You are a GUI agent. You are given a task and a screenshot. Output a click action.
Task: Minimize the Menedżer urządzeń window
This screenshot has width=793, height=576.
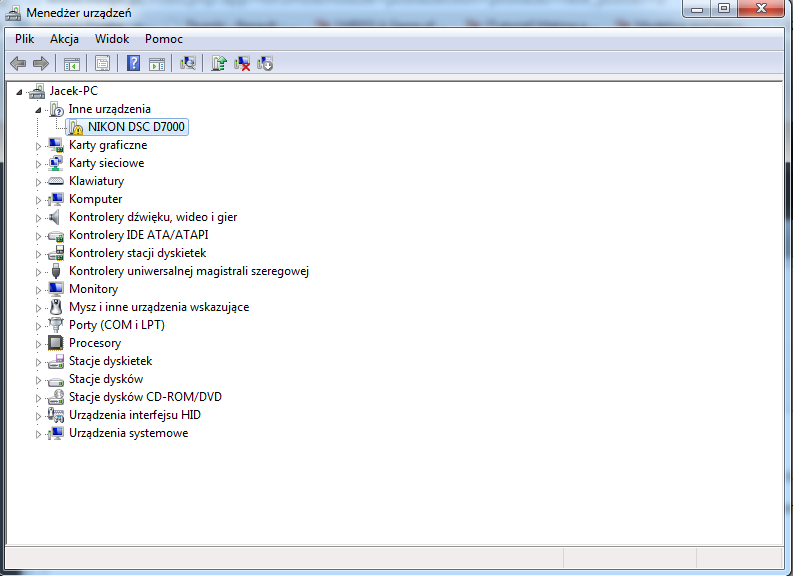pos(697,9)
